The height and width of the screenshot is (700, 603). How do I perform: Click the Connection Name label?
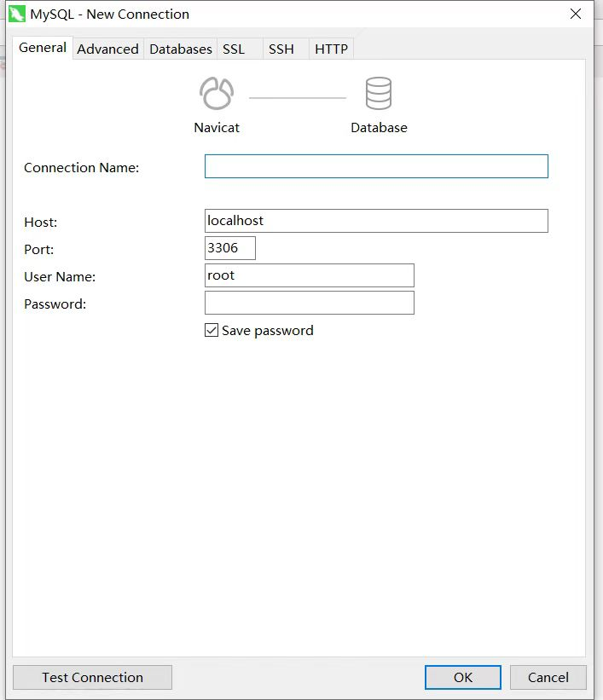[81, 167]
